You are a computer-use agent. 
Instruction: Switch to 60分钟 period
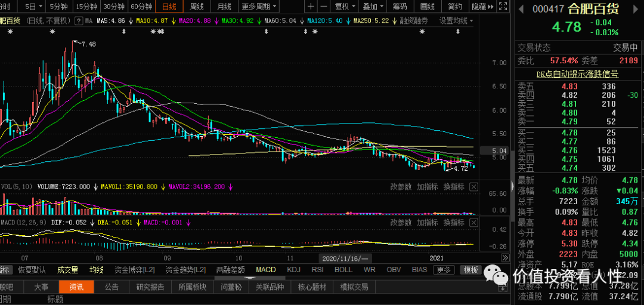tap(141, 7)
